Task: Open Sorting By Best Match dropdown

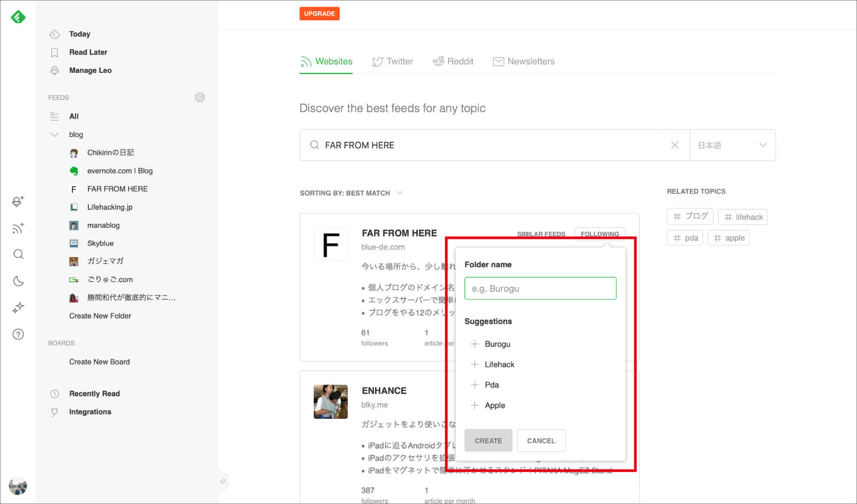Action: pyautogui.click(x=351, y=193)
